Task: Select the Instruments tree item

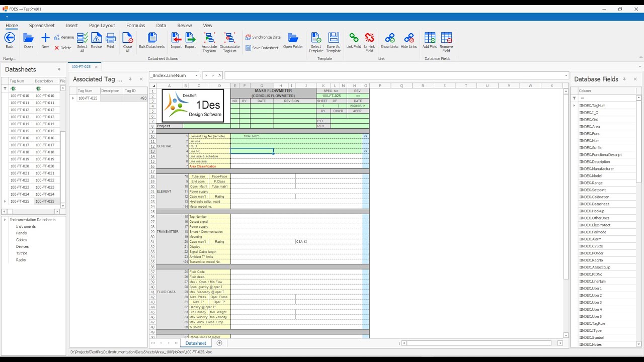Action: click(x=26, y=227)
